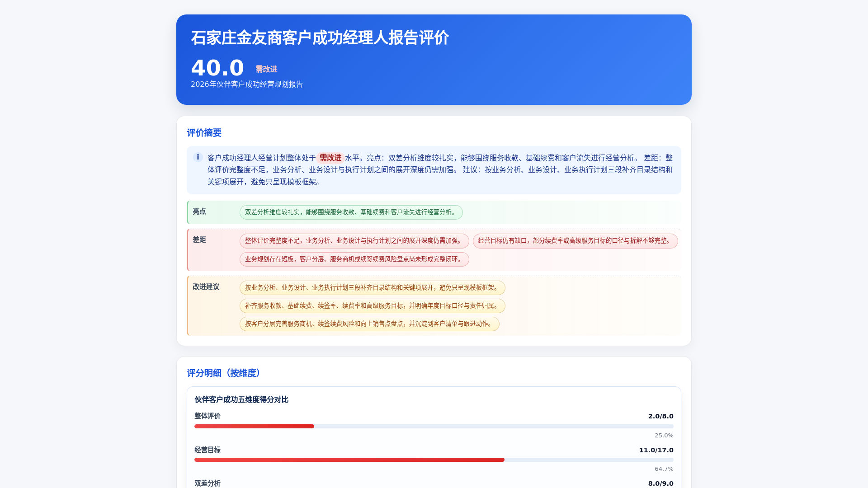The height and width of the screenshot is (488, 868).
Task: Click the 整体评价 progress bar
Action: tap(434, 427)
